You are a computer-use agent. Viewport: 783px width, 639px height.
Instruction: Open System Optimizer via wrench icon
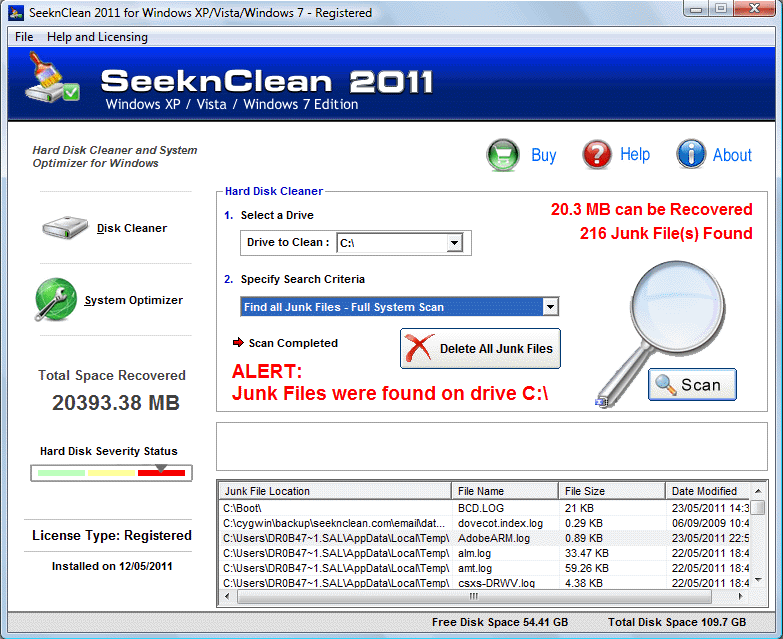click(56, 299)
